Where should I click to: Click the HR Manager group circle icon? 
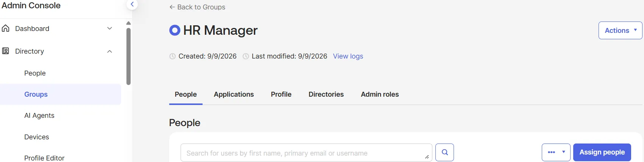[x=175, y=30]
